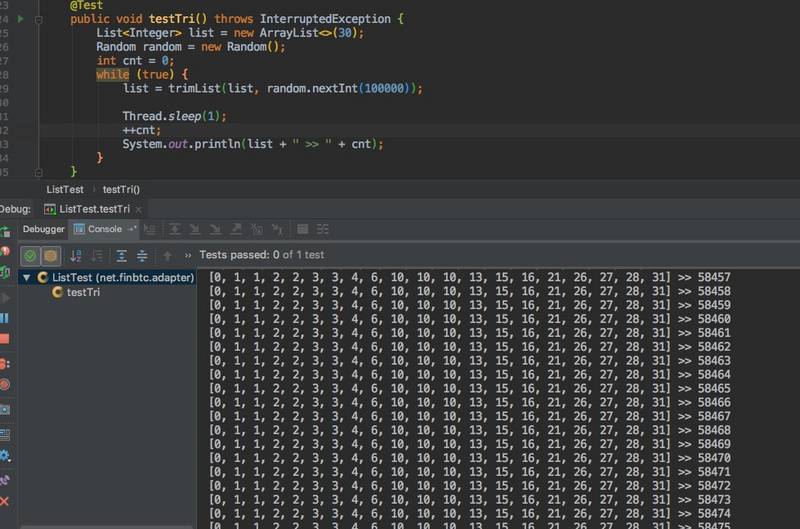Open View Breakpoints from left toolbar
Image resolution: width=800 pixels, height=529 pixels.
pyautogui.click(x=5, y=363)
